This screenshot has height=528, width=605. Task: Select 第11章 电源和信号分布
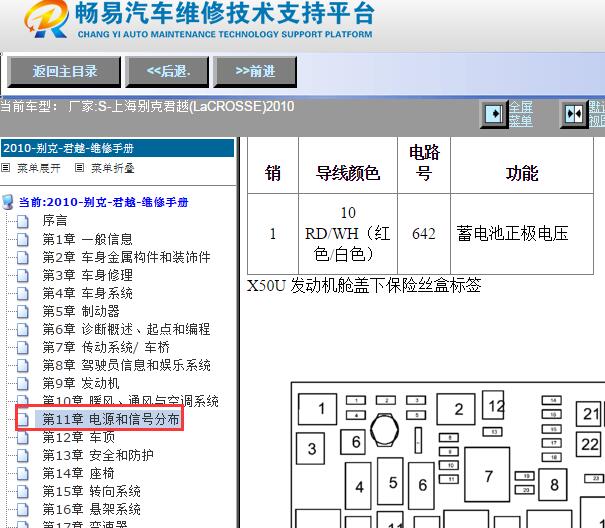pyautogui.click(x=111, y=419)
